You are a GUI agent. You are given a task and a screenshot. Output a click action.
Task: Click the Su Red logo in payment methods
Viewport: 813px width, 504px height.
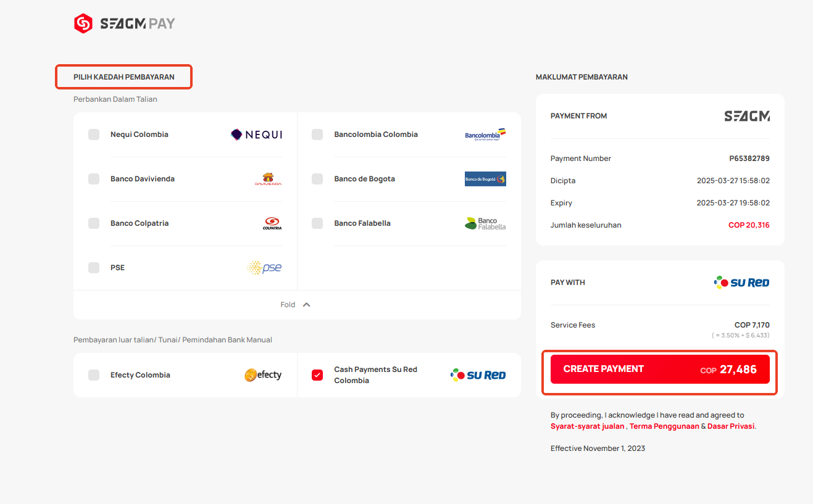(478, 375)
